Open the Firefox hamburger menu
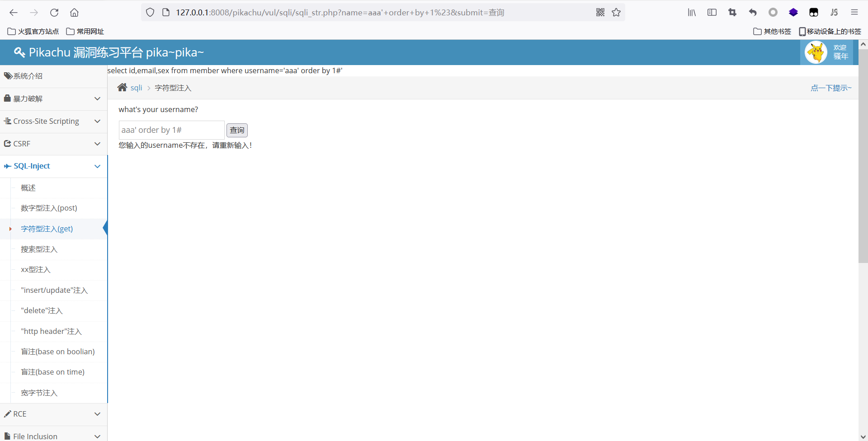 854,13
